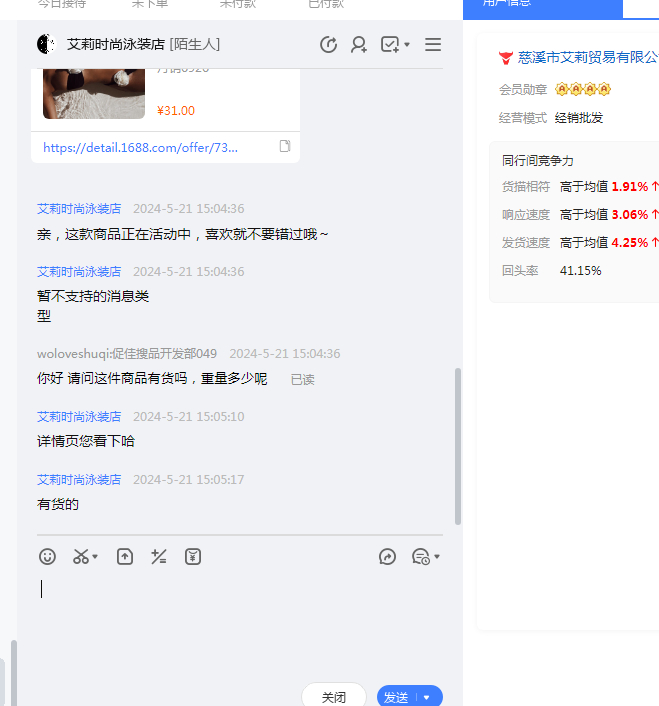
Task: Click the 回头率 41.15% value
Action: point(581,271)
